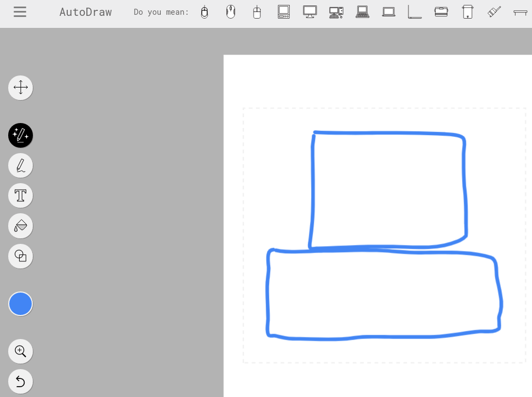This screenshot has width=532, height=397.
Task: Pick the boxy mouse with straight cord
Action: click(x=257, y=12)
